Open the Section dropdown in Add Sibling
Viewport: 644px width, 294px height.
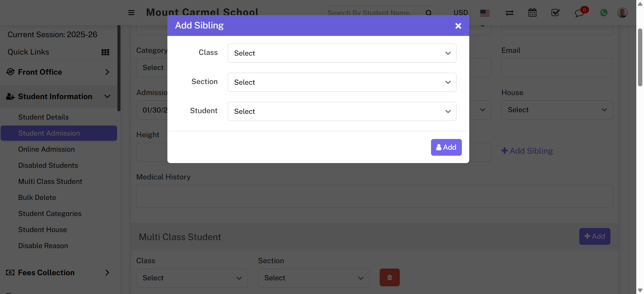pos(342,82)
